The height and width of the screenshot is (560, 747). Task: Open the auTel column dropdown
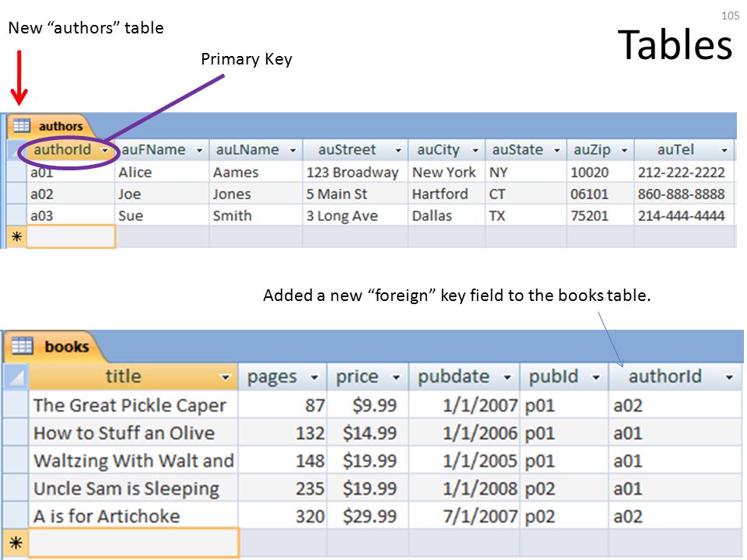click(x=724, y=150)
